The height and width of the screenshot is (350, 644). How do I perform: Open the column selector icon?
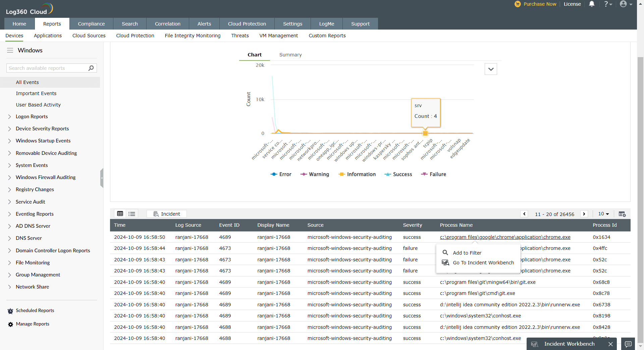622,214
